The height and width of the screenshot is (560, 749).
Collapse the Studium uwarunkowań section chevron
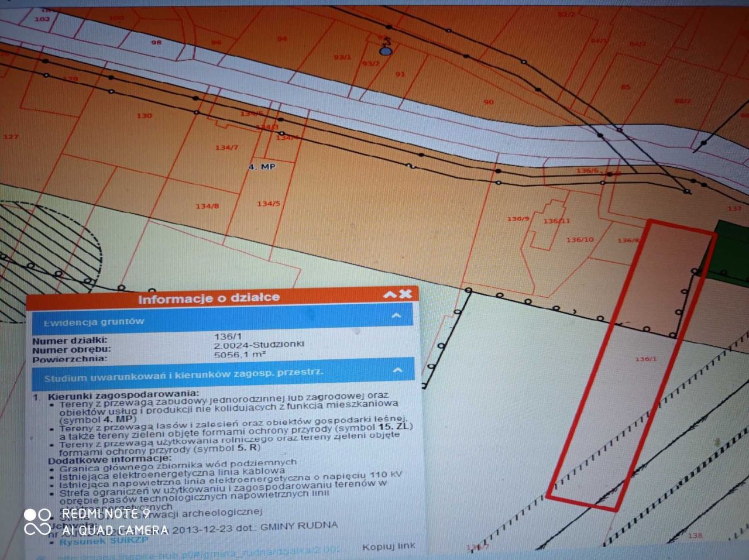click(397, 370)
